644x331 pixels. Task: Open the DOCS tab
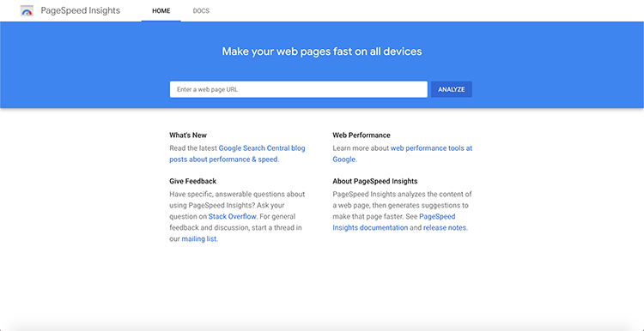(x=201, y=11)
